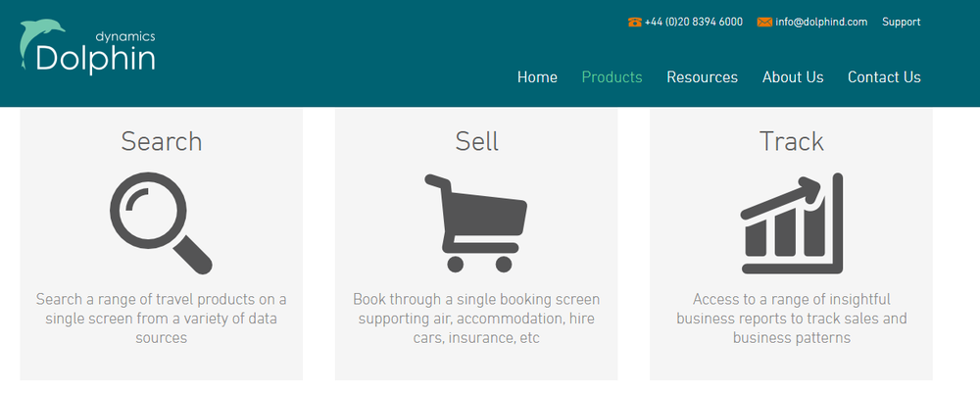Go to the Resources menu
Screen dimensions: 980x393
click(702, 76)
